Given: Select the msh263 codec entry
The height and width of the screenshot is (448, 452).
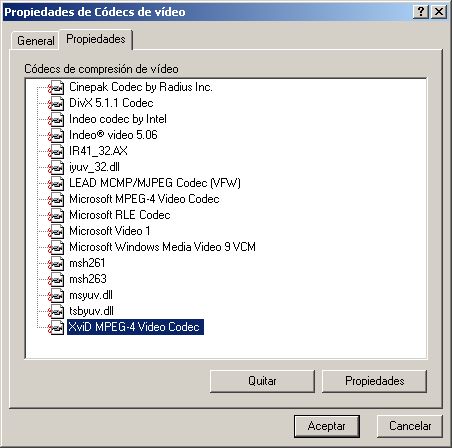Looking at the screenshot, I should (x=88, y=279).
